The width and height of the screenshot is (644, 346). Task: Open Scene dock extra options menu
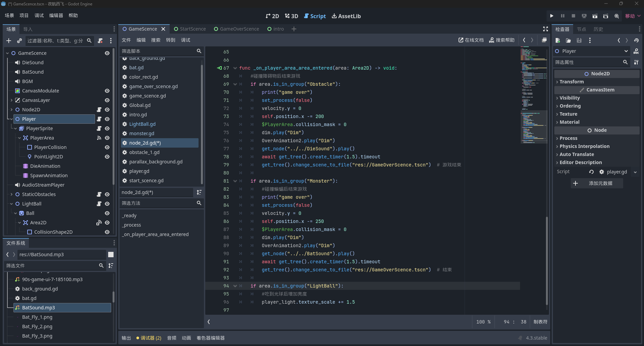point(111,41)
